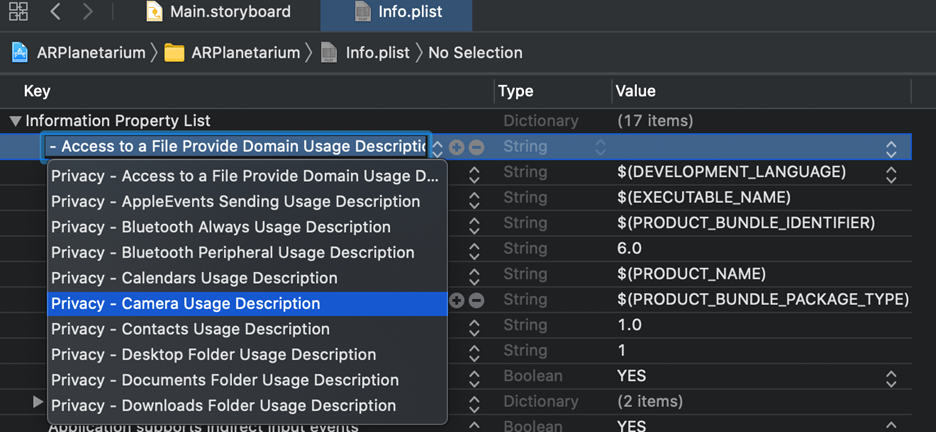Choose Privacy - Documents Folder Usage Description
Image resolution: width=936 pixels, height=432 pixels.
pyautogui.click(x=247, y=380)
